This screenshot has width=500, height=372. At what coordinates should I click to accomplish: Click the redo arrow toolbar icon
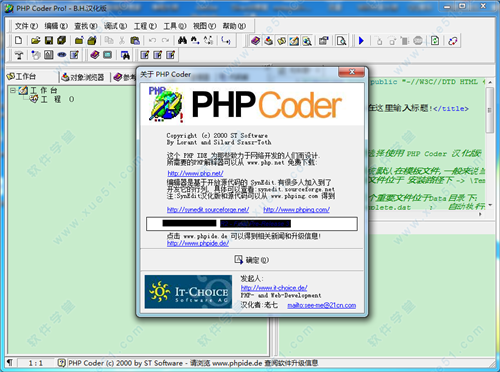pos(165,41)
